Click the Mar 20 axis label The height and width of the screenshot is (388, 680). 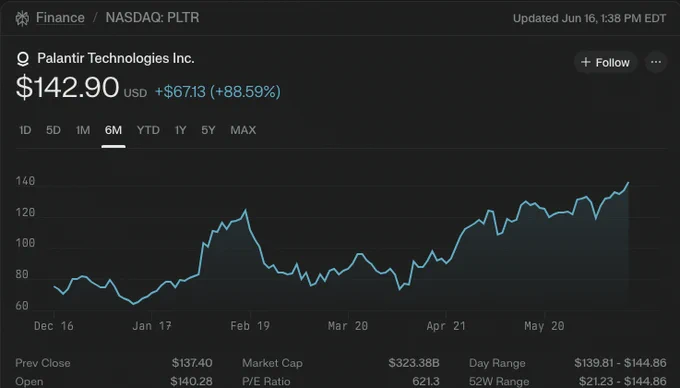pyautogui.click(x=348, y=326)
